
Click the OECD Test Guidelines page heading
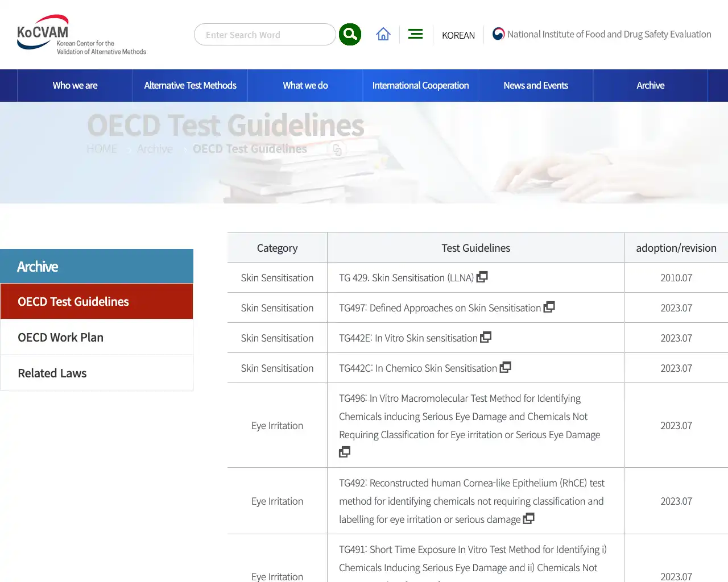[x=226, y=125]
